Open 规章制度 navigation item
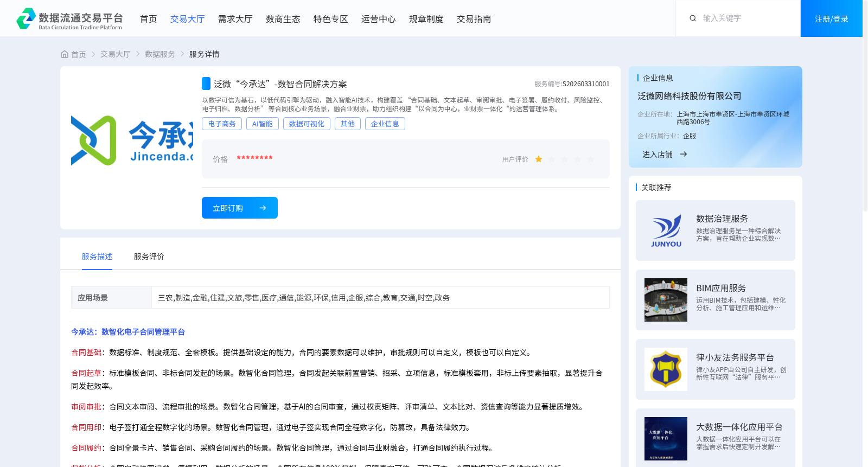This screenshot has height=467, width=868. coord(426,19)
